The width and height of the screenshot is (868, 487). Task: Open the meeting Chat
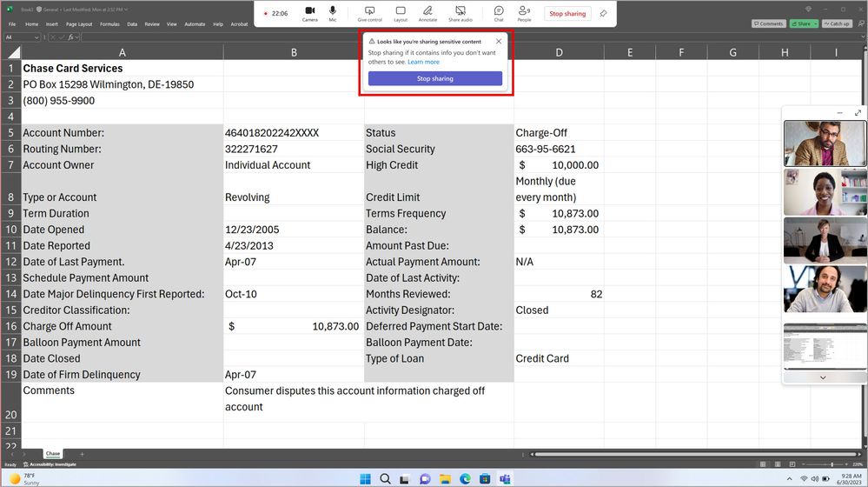499,13
